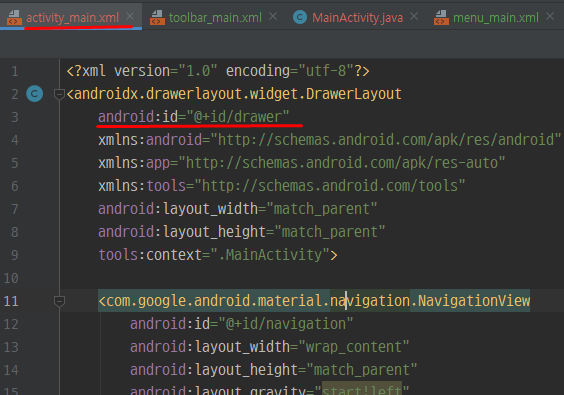The image size is (564, 395).
Task: Click the MainActivity.java class icon
Action: (300, 17)
